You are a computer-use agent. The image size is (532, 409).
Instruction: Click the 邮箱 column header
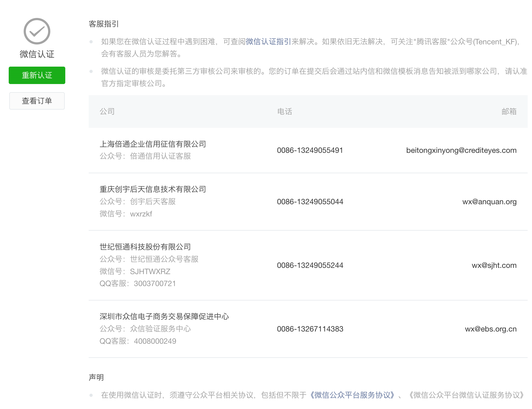click(509, 111)
